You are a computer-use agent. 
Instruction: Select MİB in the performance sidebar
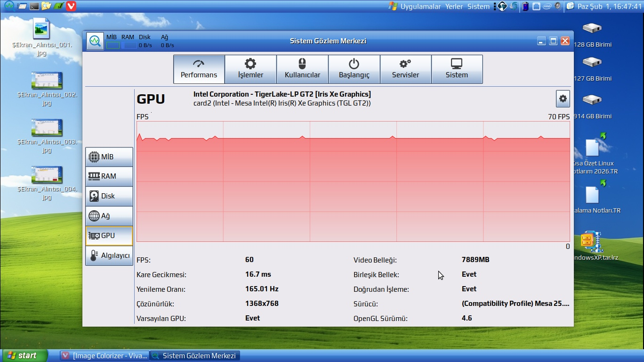[x=109, y=157]
